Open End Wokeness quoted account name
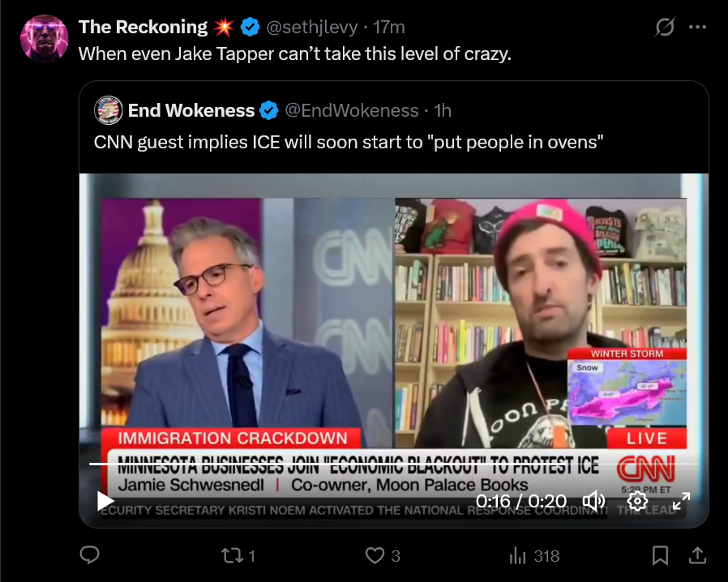Screen dimensions: 728x582 (191, 110)
